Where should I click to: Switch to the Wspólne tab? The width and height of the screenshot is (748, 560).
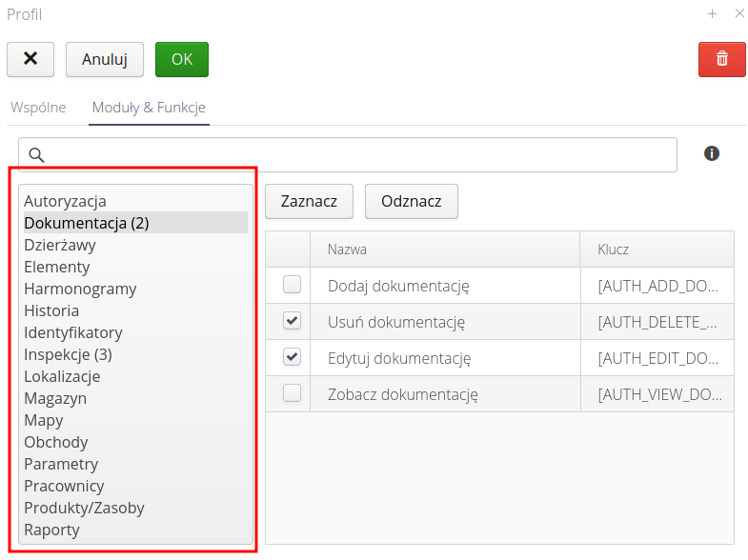click(38, 108)
